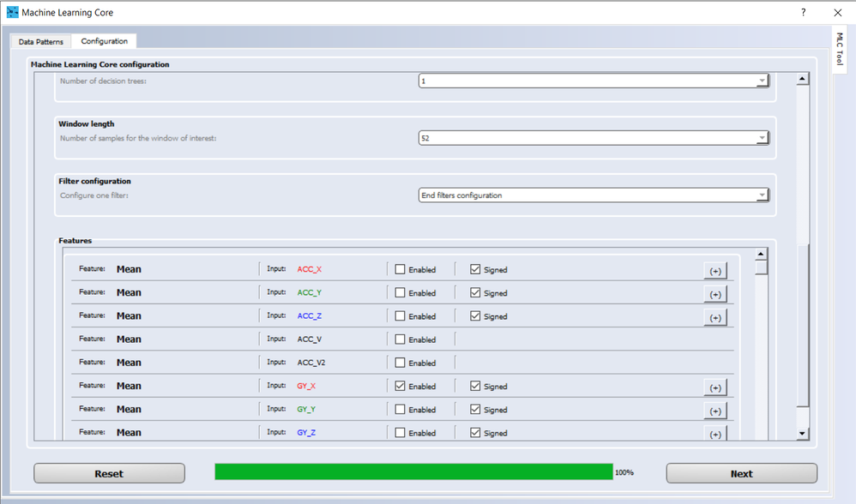Click the (+) button for GY_X
Viewport: 856px width, 504px height.
click(715, 387)
